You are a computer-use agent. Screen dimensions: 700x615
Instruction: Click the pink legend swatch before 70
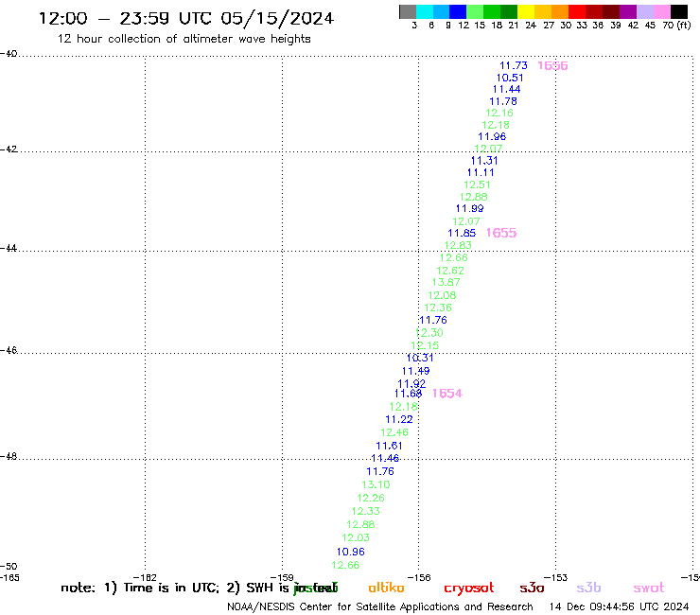coord(661,11)
